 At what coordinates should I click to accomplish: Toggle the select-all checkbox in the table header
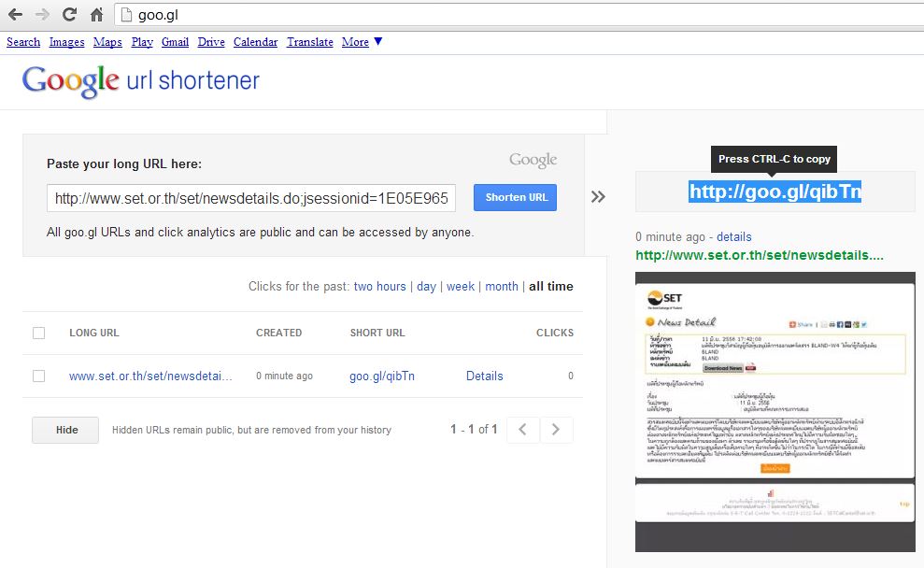(39, 333)
